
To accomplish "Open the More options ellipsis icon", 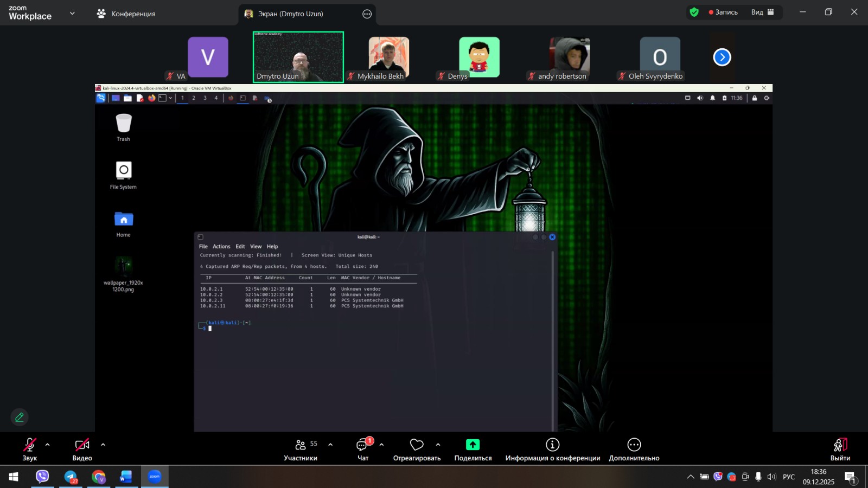I will 634,445.
